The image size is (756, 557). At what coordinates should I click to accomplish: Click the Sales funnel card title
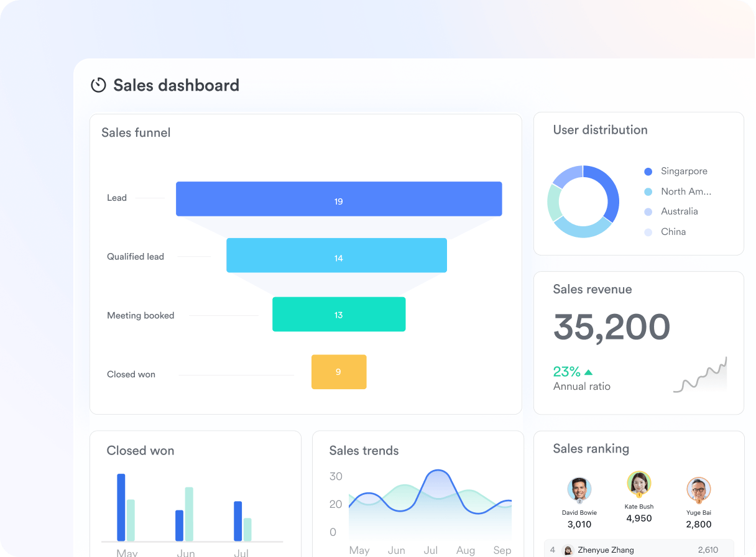click(136, 132)
